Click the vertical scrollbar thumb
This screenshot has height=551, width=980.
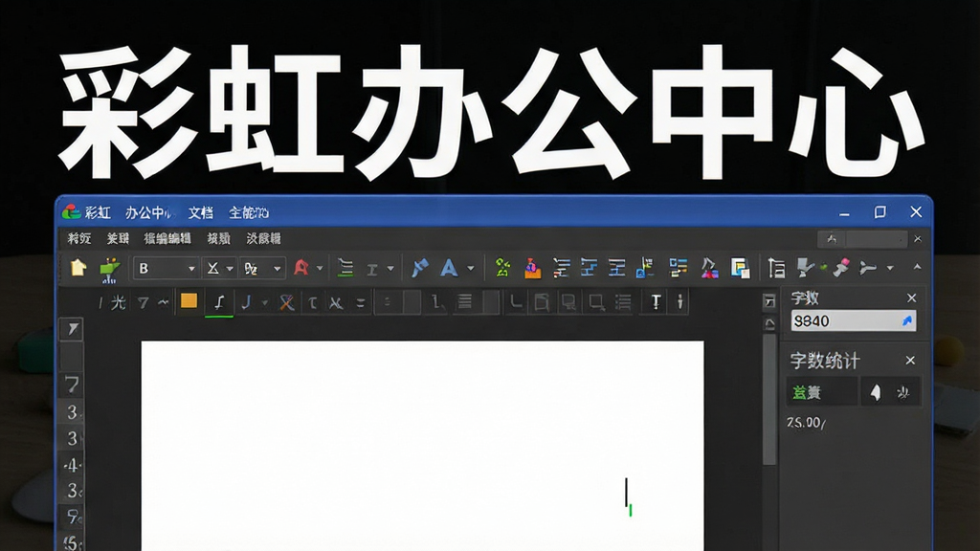pyautogui.click(x=769, y=400)
